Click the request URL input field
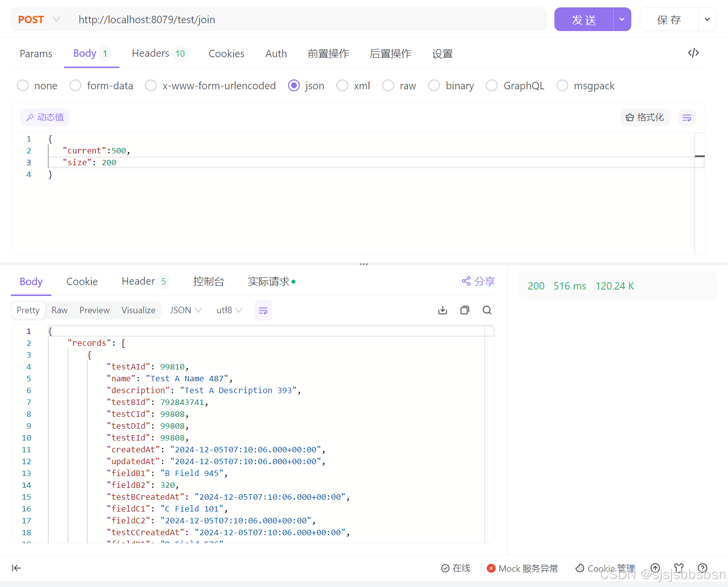Viewport: 728px width, 587px height. click(x=308, y=20)
